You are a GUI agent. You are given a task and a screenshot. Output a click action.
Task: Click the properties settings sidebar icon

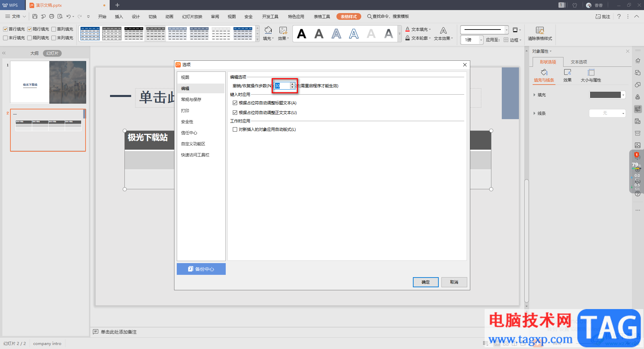pyautogui.click(x=638, y=109)
